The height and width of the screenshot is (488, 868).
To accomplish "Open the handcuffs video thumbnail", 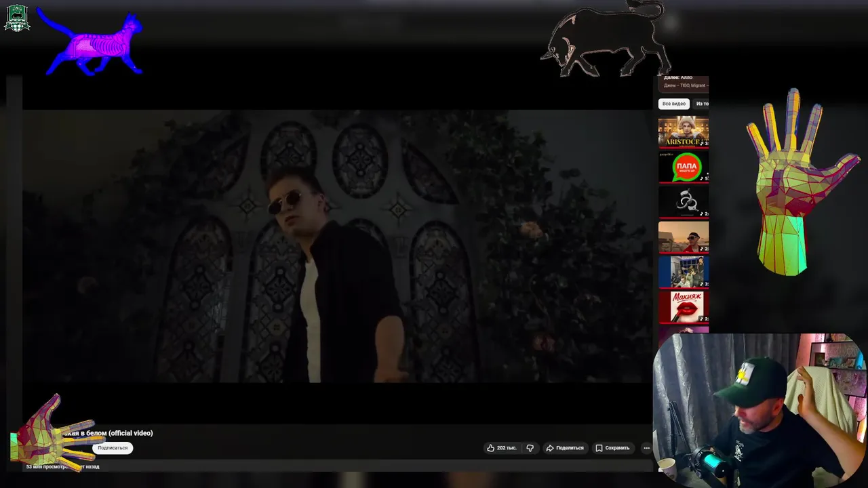I will (684, 202).
